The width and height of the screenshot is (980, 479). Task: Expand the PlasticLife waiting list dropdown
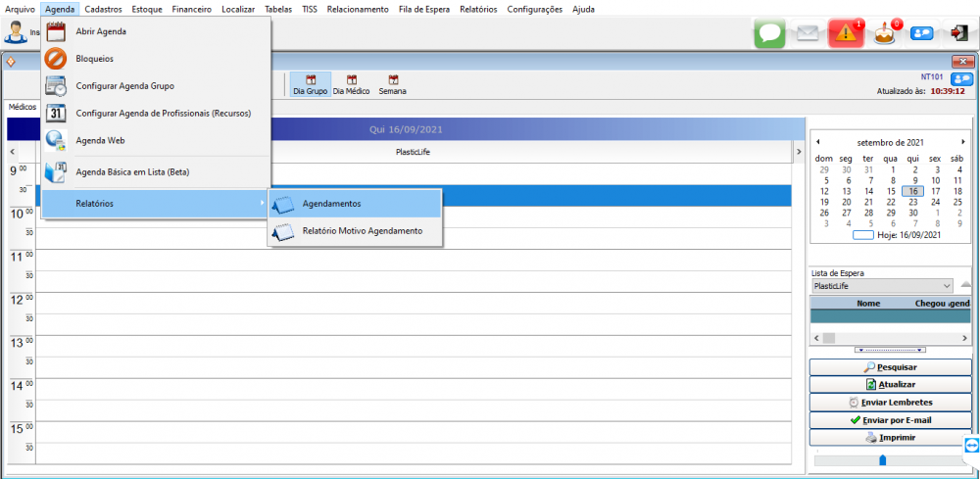pyautogui.click(x=946, y=286)
